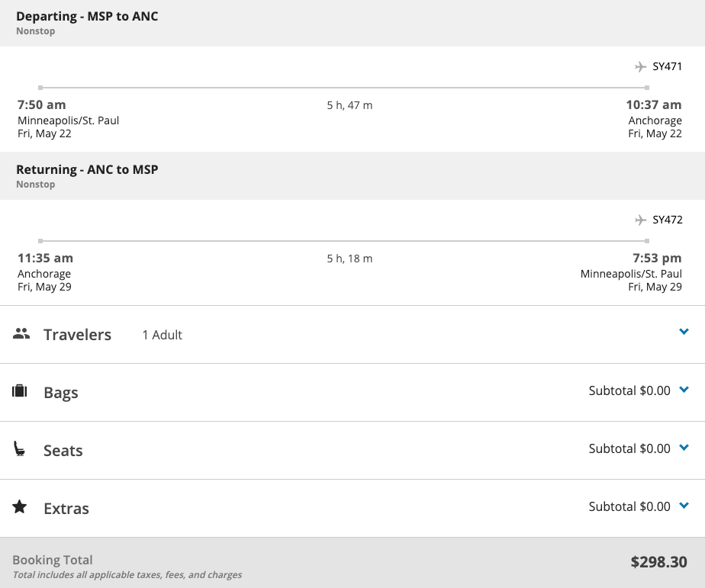Click the Booking Total amount $298.30
Image resolution: width=705 pixels, height=588 pixels.
pos(658,562)
